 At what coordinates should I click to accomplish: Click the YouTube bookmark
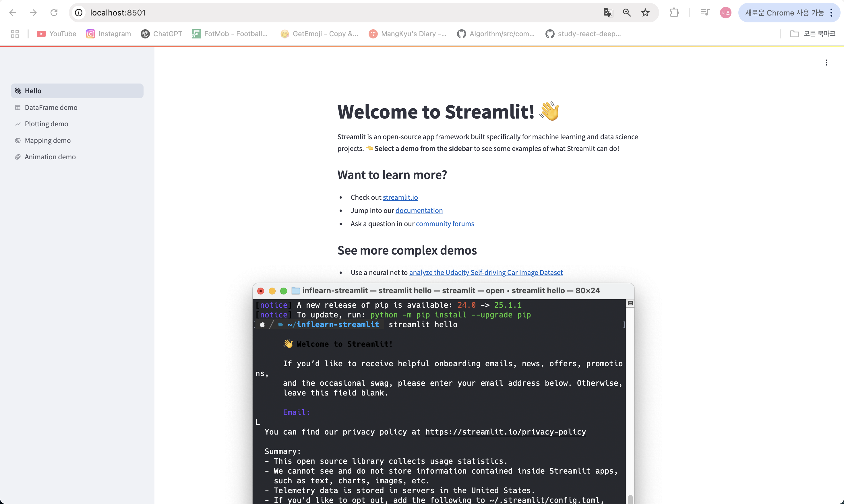coord(56,34)
